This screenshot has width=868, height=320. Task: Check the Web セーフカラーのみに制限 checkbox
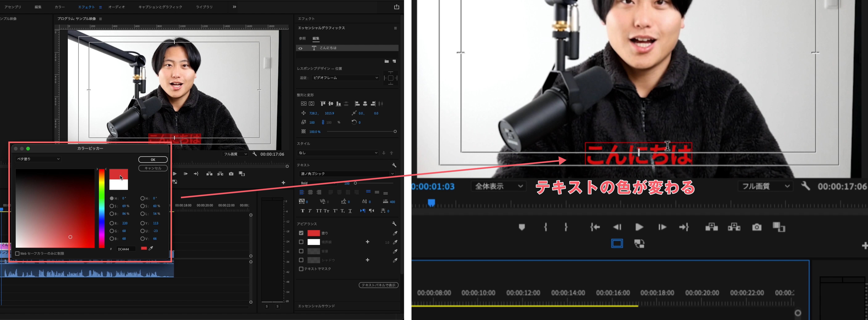pyautogui.click(x=17, y=253)
